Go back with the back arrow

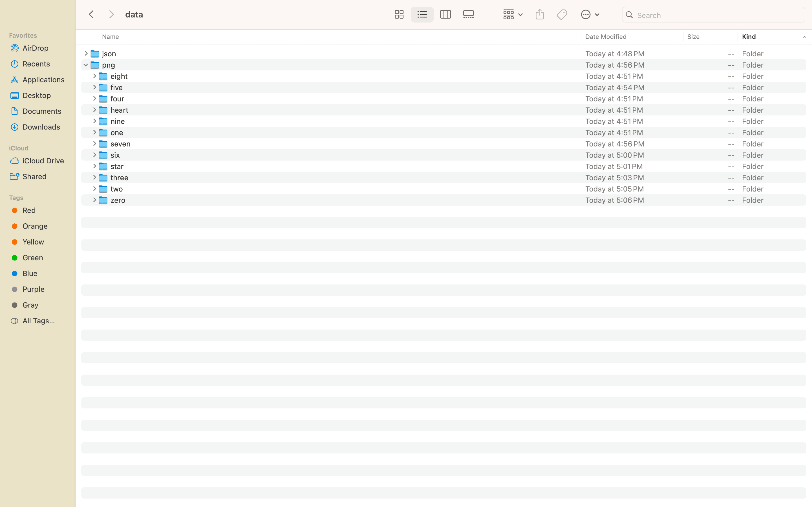coord(91,14)
